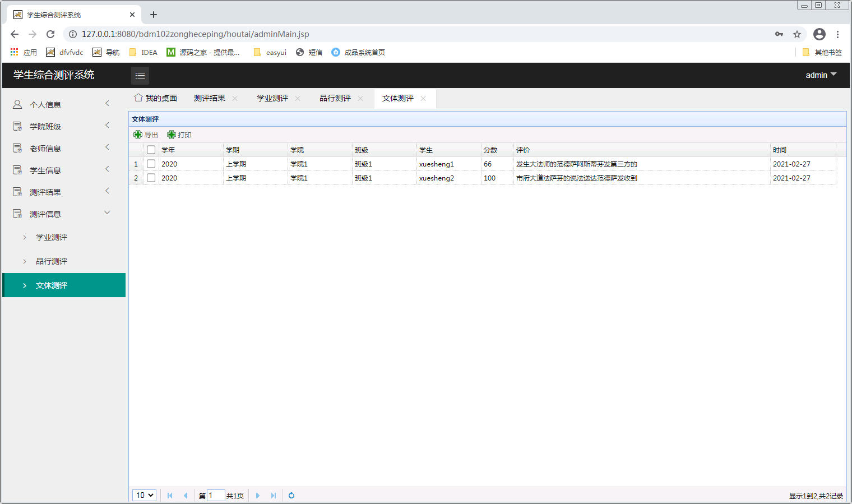
Task: Click the 打印 print icon button
Action: pyautogui.click(x=172, y=135)
